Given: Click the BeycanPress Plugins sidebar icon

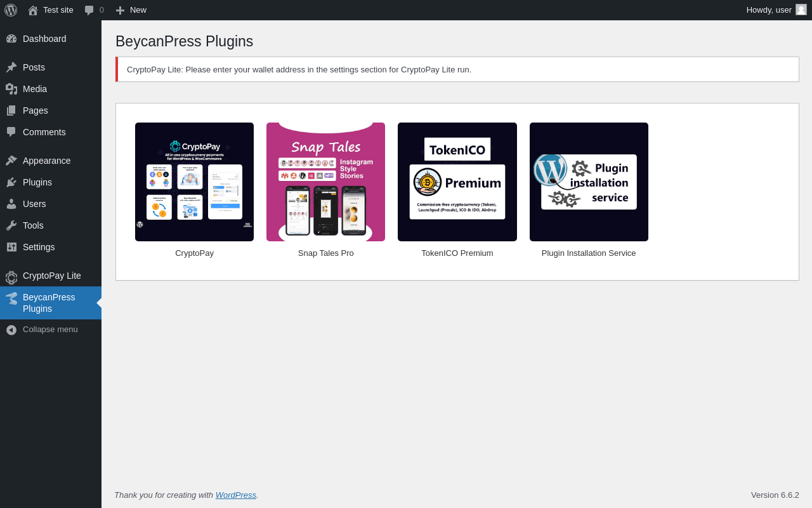Looking at the screenshot, I should 11,298.
